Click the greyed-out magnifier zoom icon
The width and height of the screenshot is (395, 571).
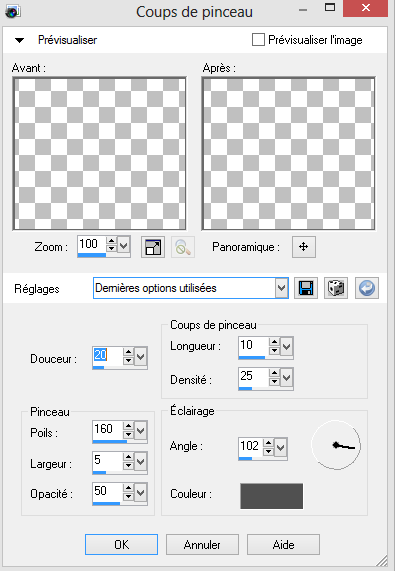click(183, 247)
